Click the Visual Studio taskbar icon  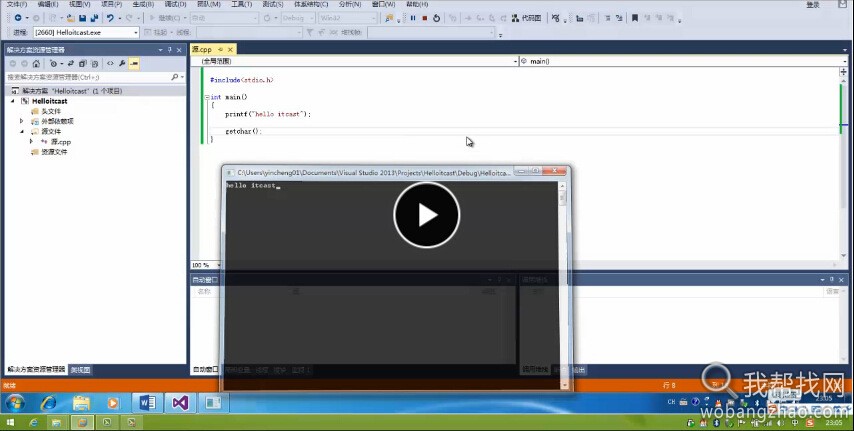(180, 403)
